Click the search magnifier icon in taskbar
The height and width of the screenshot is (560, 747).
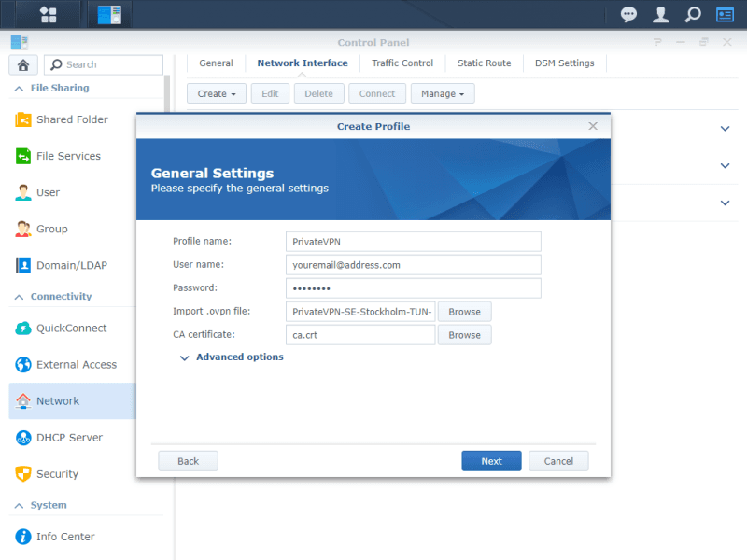[x=692, y=14]
